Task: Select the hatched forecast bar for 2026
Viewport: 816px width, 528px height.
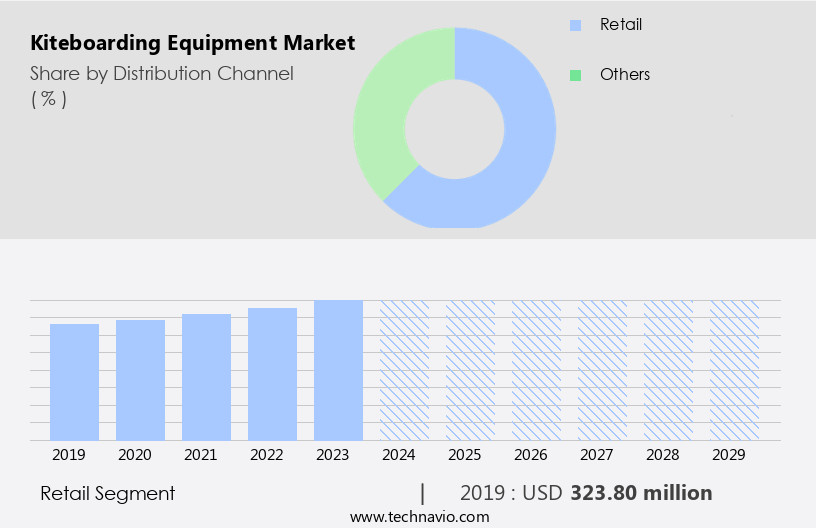Action: (536, 370)
